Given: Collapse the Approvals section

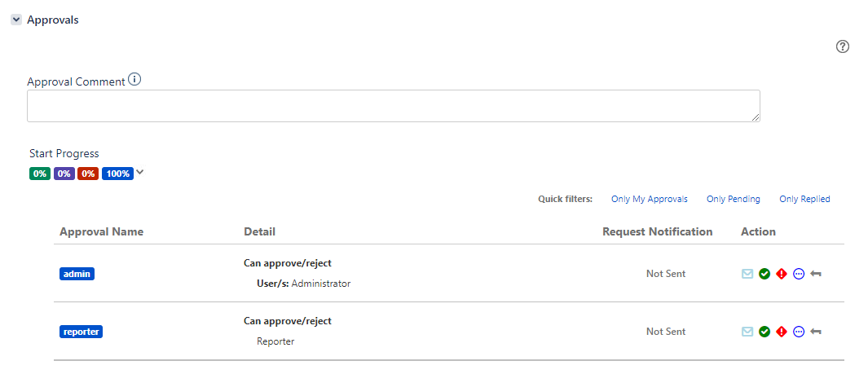Looking at the screenshot, I should pos(16,20).
